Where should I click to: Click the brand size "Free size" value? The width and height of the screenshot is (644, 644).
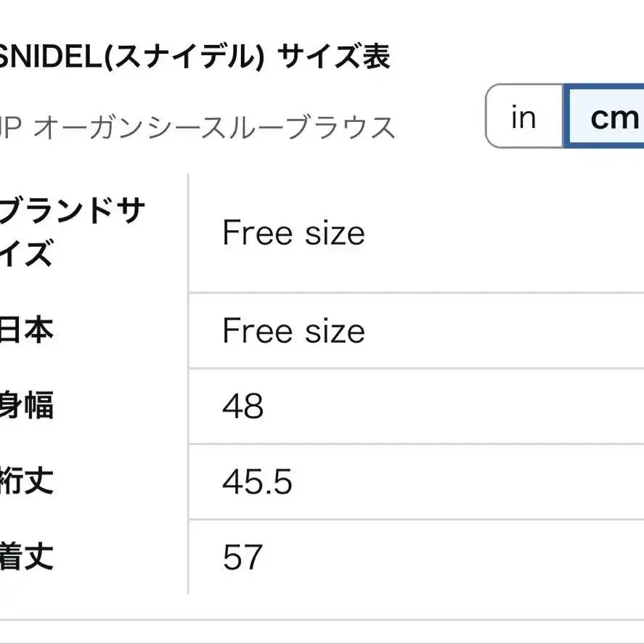(x=293, y=233)
